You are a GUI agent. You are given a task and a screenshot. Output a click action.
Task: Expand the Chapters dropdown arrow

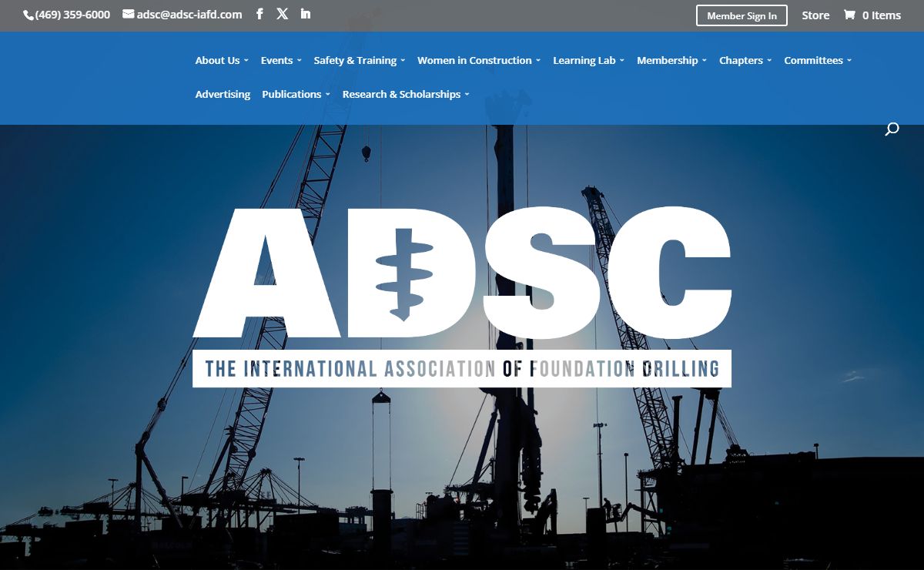point(768,61)
